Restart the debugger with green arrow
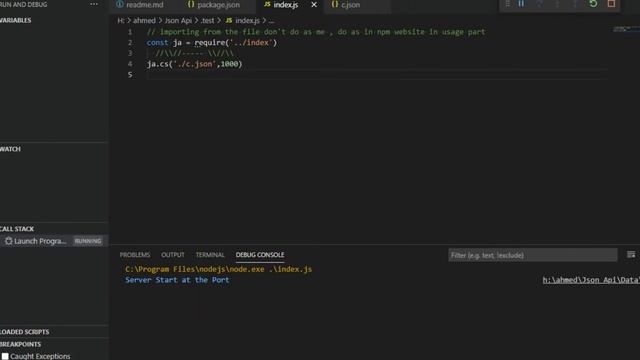 click(x=593, y=4)
